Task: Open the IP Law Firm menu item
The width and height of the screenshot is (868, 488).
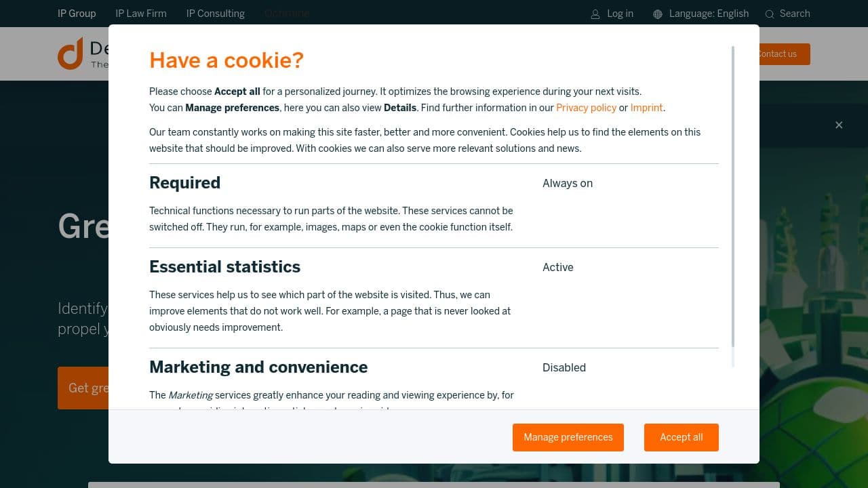Action: pyautogui.click(x=141, y=14)
